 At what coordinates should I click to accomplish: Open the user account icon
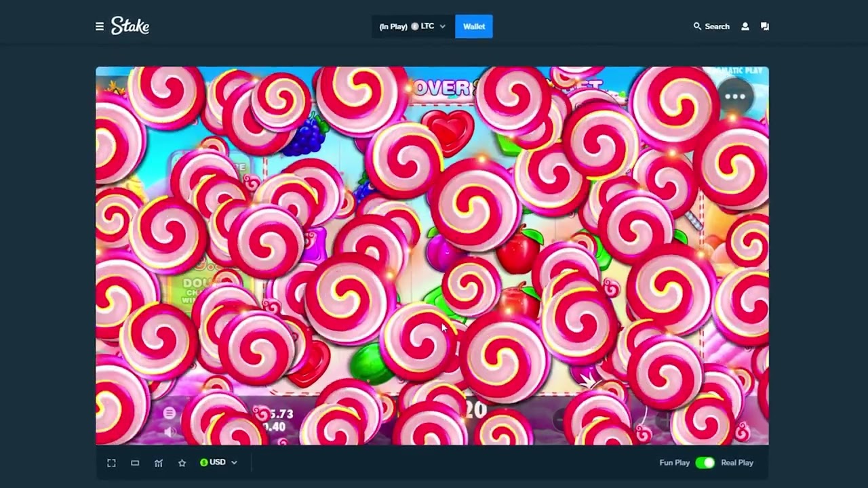tap(745, 26)
